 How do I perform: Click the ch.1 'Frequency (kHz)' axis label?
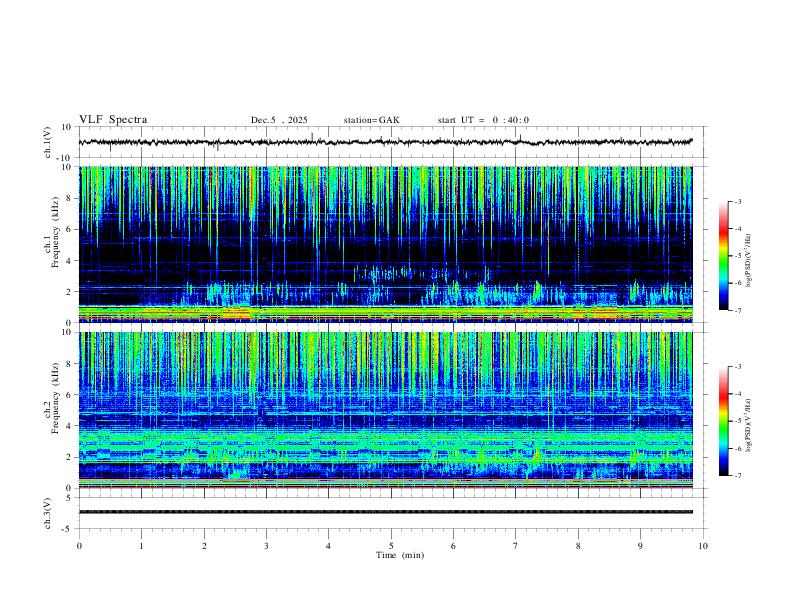tap(56, 233)
